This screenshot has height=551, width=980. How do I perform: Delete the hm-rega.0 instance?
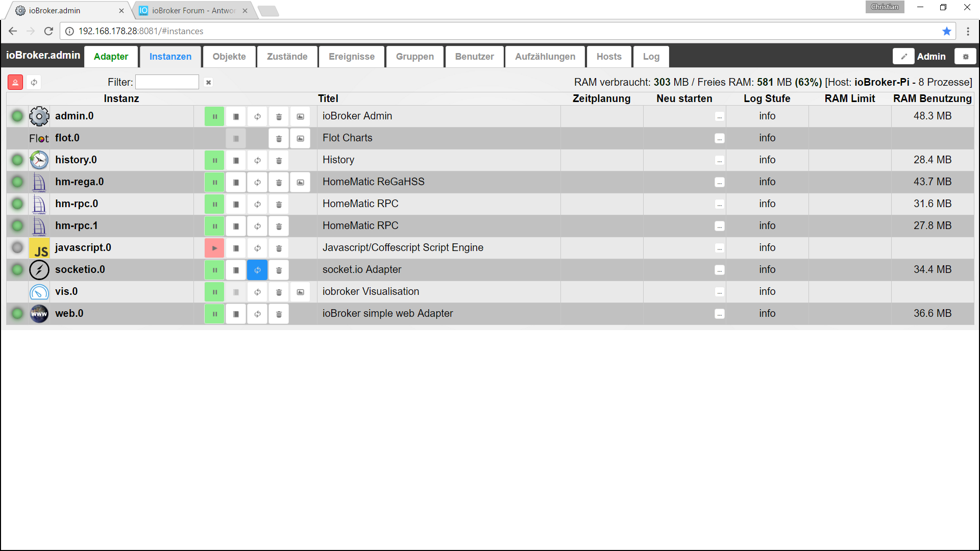[x=279, y=182]
